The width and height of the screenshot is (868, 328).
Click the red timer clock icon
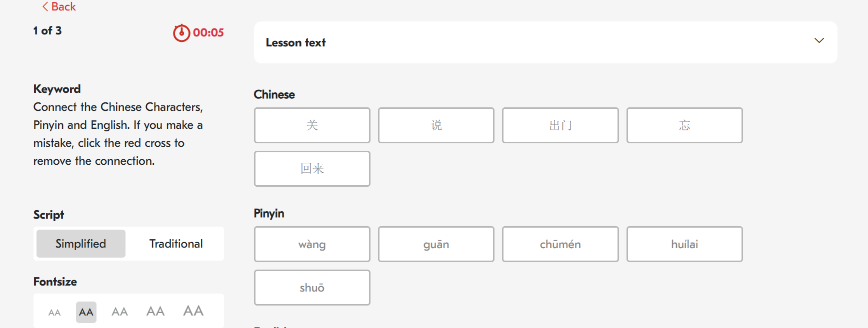pos(181,33)
